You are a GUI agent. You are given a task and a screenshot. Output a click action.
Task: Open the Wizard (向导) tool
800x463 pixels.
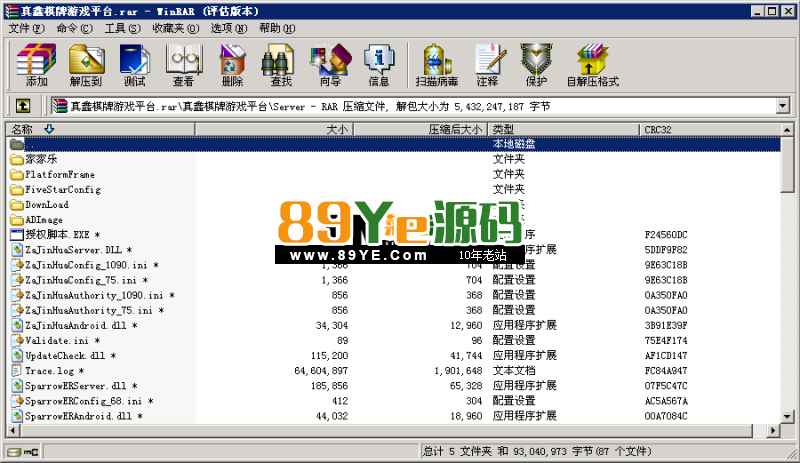click(x=330, y=65)
